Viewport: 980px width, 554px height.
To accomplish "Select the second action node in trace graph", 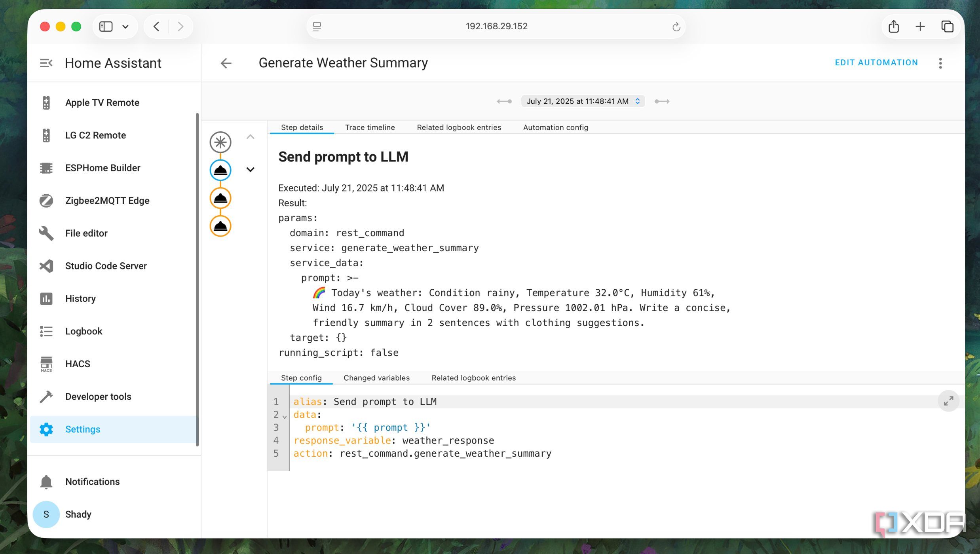I will point(220,198).
